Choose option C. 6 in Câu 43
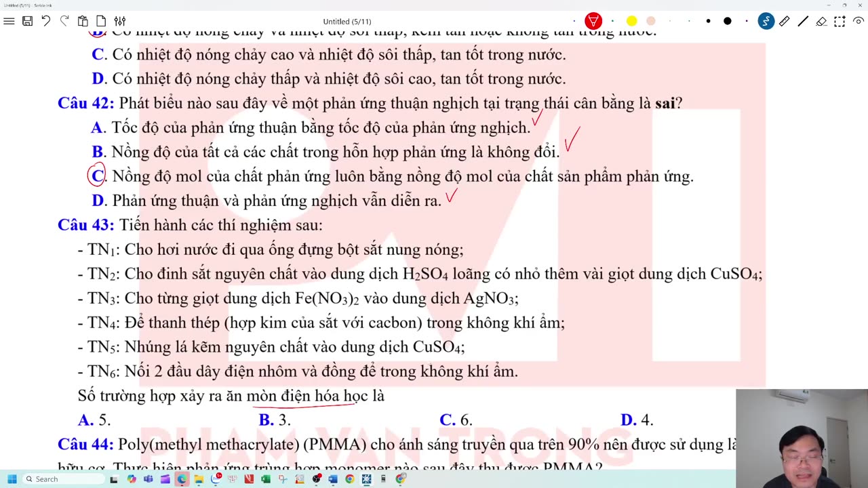The image size is (868, 488). 456,420
